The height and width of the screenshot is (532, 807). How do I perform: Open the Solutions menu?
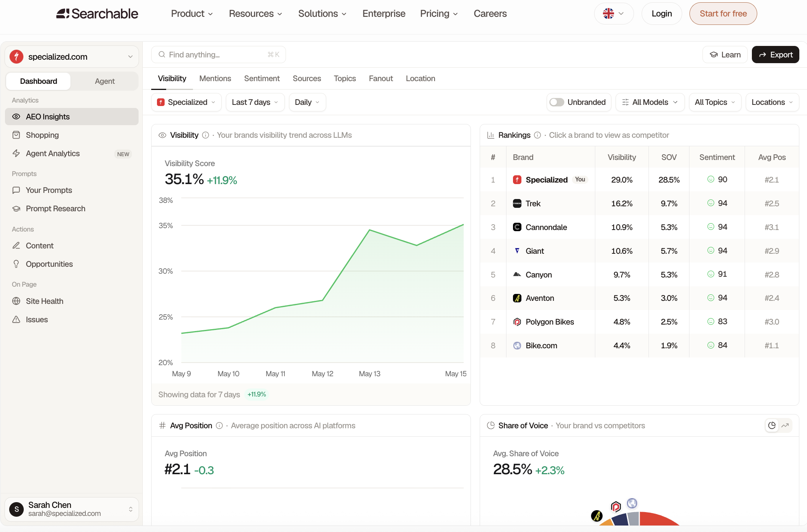point(322,14)
